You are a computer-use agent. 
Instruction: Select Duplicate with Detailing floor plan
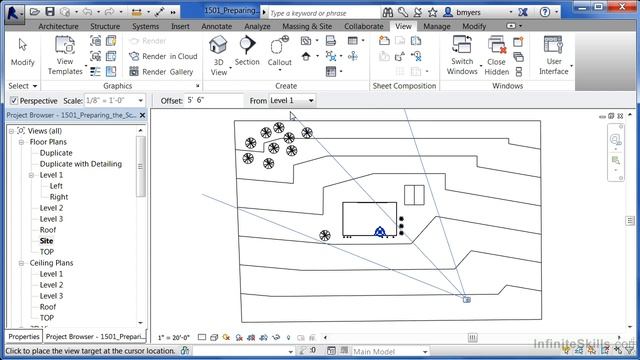tap(81, 164)
